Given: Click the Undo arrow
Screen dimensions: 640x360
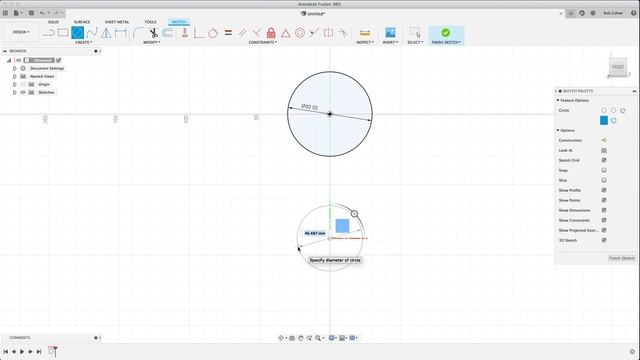Looking at the screenshot, I should click(42, 13).
